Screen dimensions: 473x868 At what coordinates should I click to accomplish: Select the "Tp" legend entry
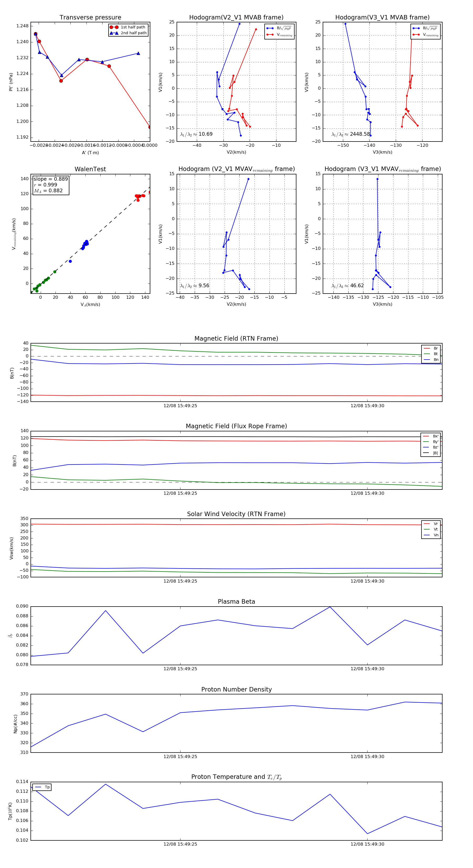tap(42, 787)
